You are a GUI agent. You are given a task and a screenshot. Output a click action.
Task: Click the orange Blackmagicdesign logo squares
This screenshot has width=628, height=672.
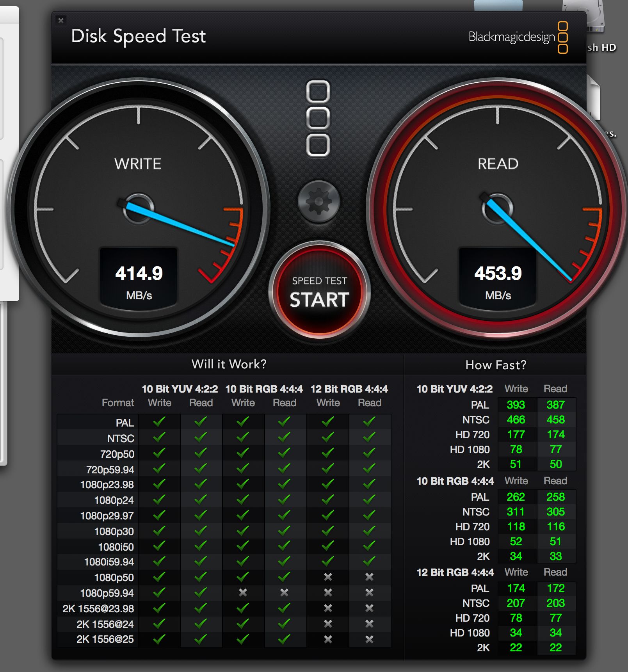coord(562,37)
